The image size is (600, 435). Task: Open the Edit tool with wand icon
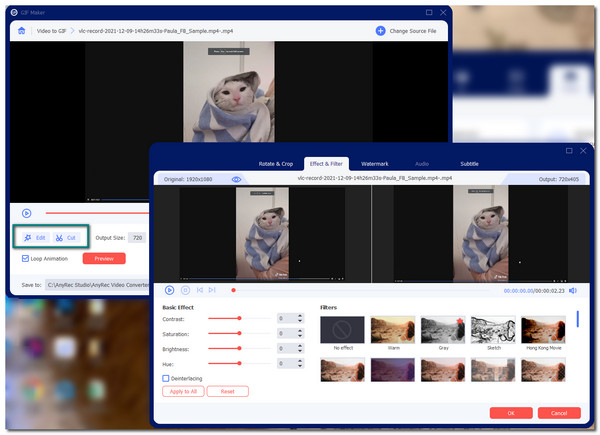pyautogui.click(x=35, y=238)
